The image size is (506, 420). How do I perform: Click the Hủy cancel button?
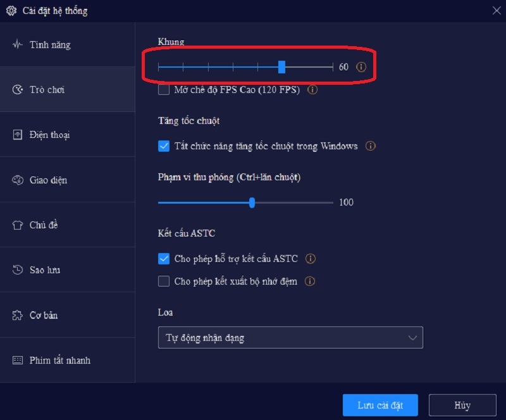[462, 405]
